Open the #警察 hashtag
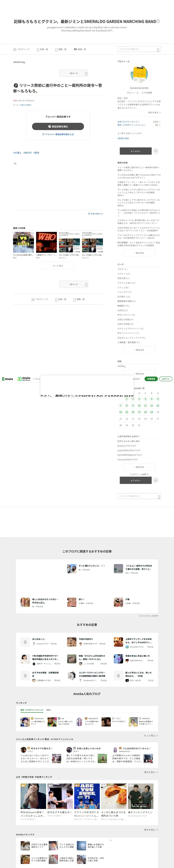This screenshot has height=868, width=174. [36, 153]
